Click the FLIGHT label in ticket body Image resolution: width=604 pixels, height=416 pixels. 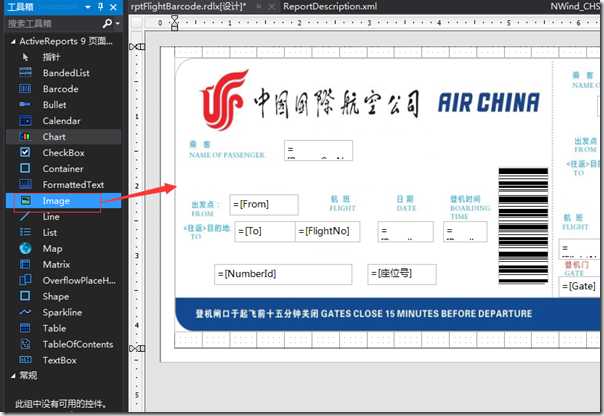(x=342, y=208)
